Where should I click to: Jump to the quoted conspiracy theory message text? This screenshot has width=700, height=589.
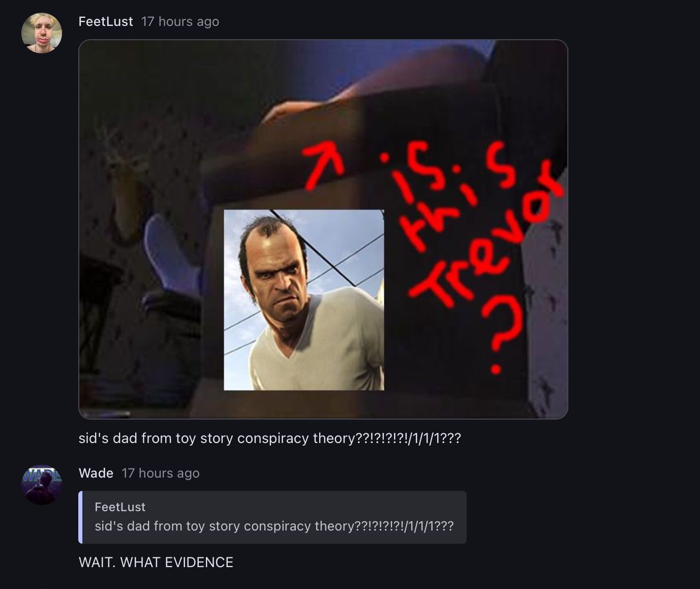(x=274, y=526)
